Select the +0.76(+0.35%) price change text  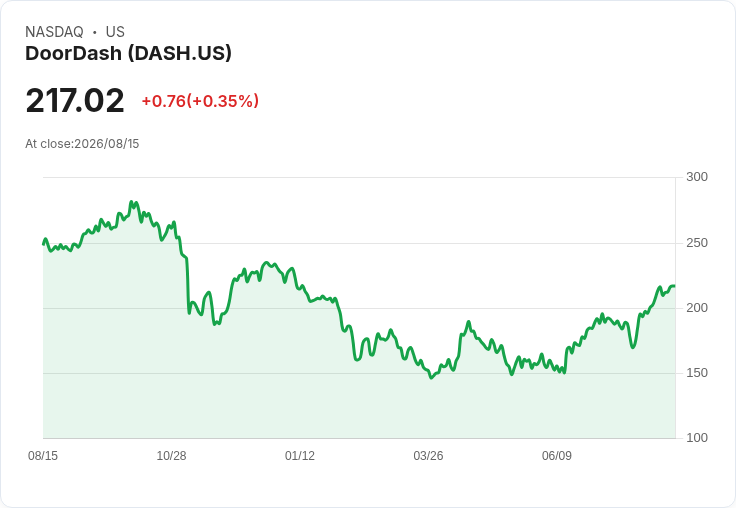200,101
